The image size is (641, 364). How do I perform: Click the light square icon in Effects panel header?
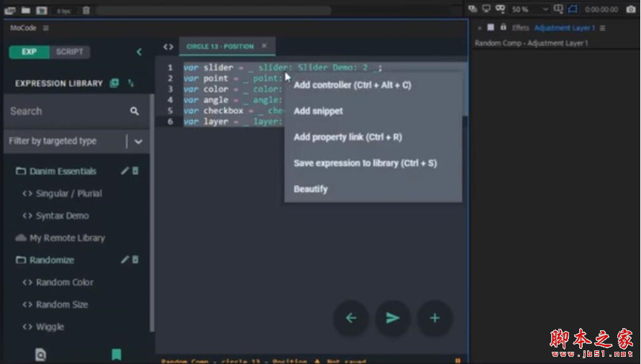click(491, 27)
